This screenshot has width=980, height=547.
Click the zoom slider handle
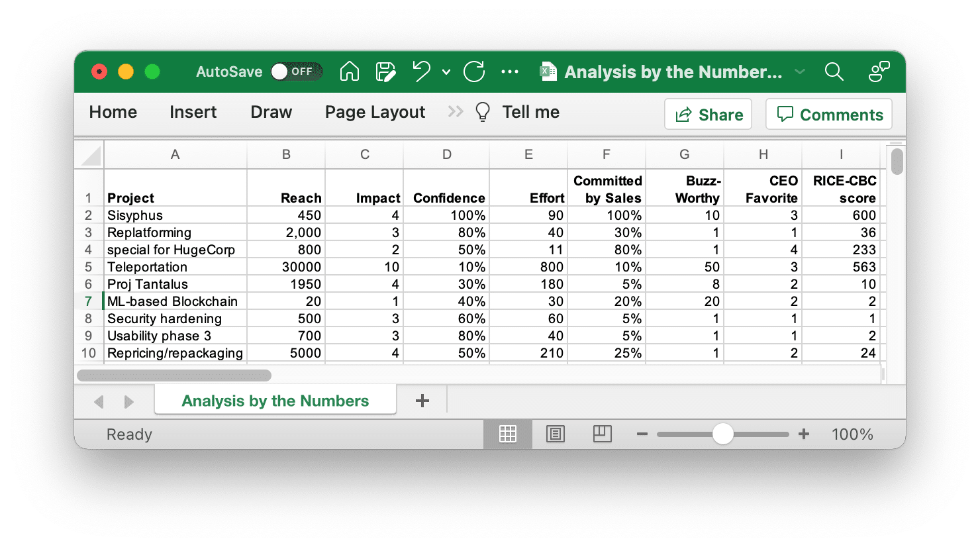tap(722, 434)
